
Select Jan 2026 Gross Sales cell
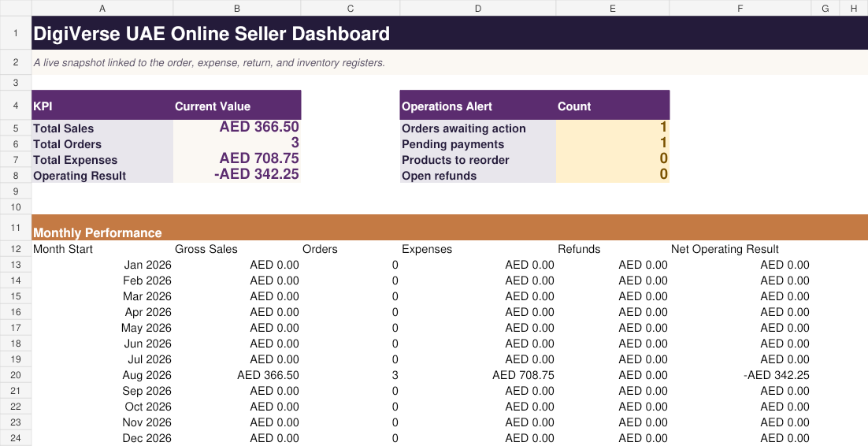[x=237, y=265]
